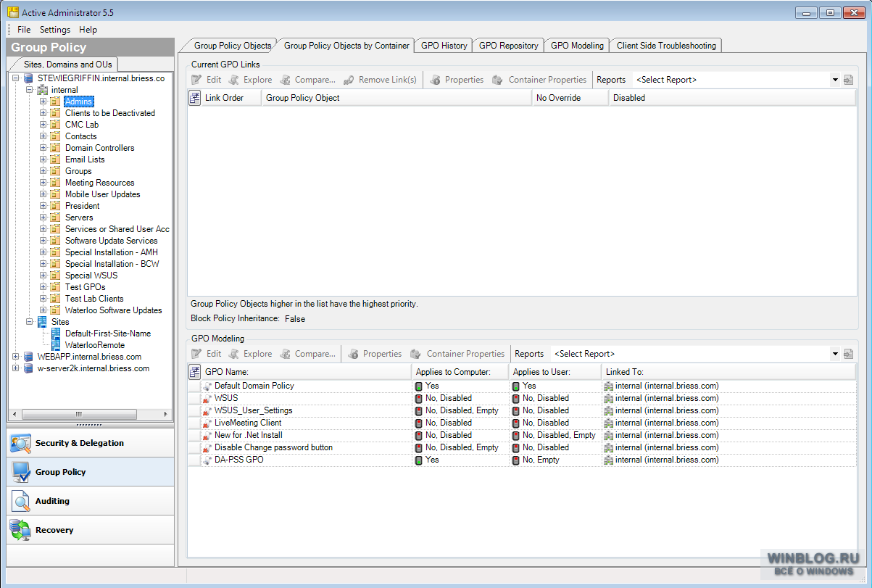Click the Group Policy Object column header
872x588 pixels.
pyautogui.click(x=396, y=98)
